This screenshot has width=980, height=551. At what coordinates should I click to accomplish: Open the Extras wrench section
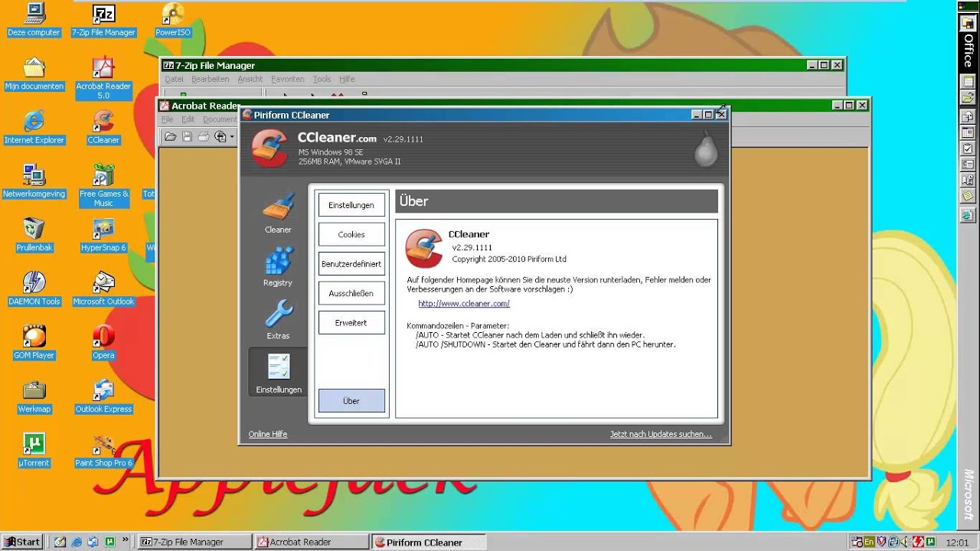tap(278, 320)
